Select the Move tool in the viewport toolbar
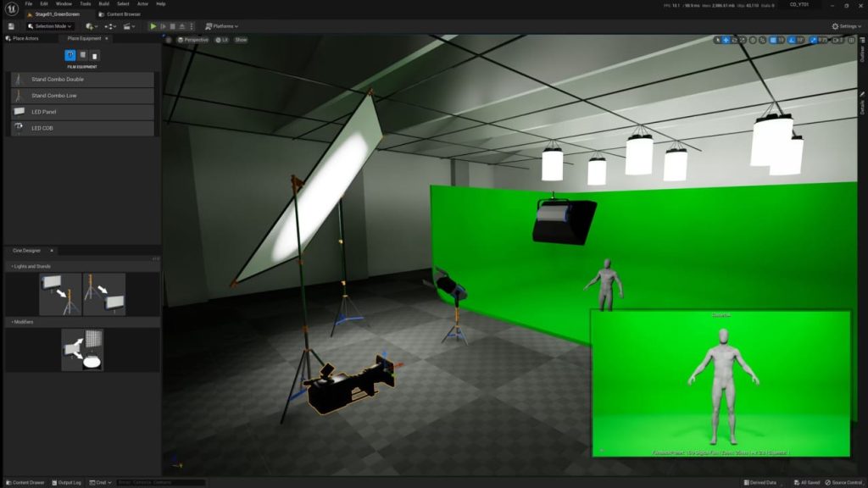Image resolution: width=868 pixels, height=488 pixels. coord(725,39)
